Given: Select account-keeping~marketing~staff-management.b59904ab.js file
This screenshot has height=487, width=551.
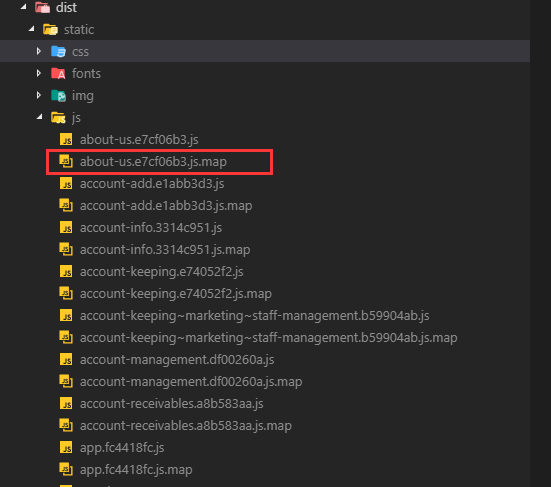Looking at the screenshot, I should click(x=254, y=316).
